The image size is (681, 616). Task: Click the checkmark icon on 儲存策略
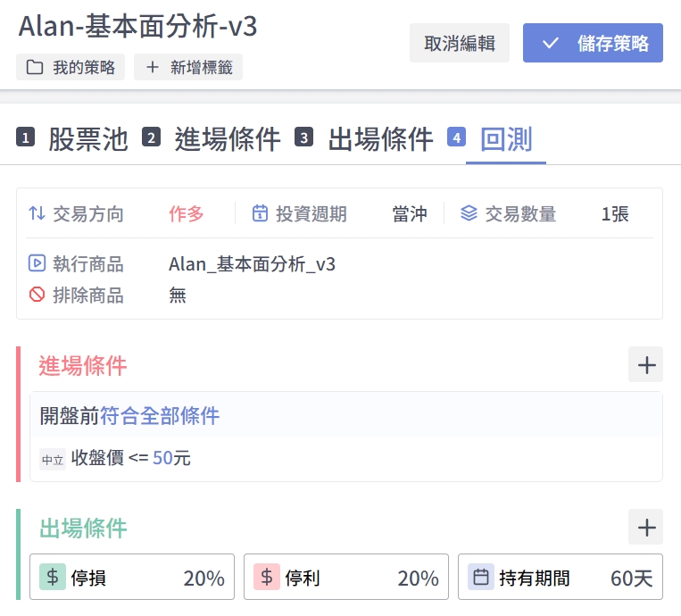tap(551, 43)
